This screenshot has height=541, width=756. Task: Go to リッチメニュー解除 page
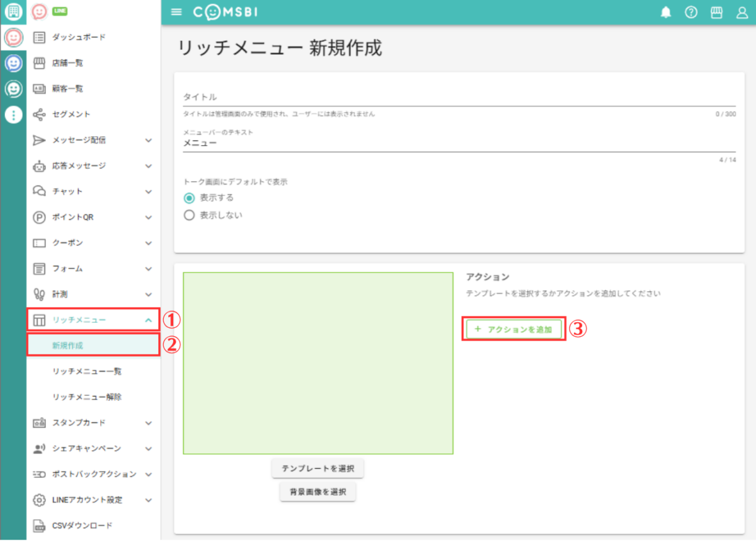pos(87,397)
